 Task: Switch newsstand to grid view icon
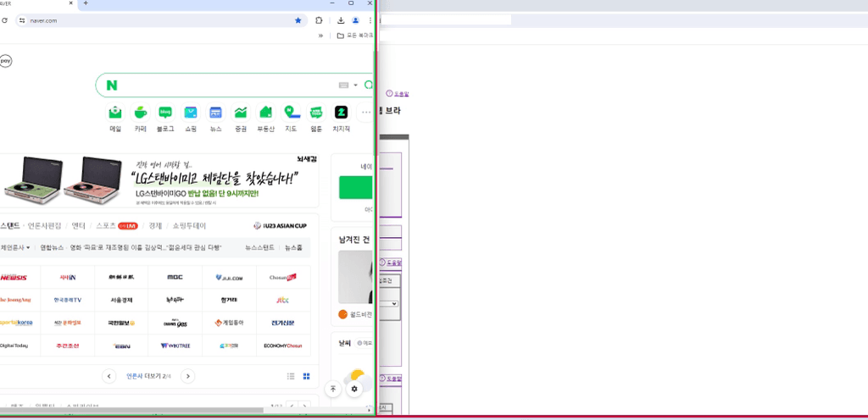tap(306, 376)
